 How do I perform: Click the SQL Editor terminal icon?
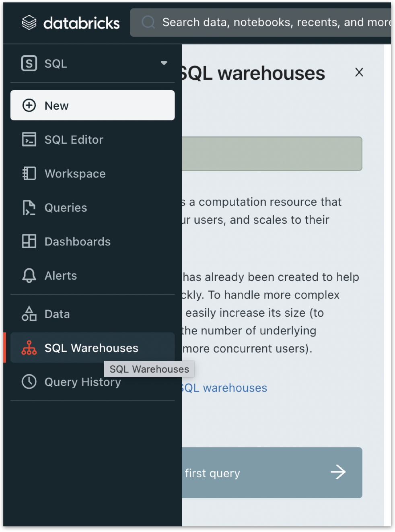coord(29,140)
